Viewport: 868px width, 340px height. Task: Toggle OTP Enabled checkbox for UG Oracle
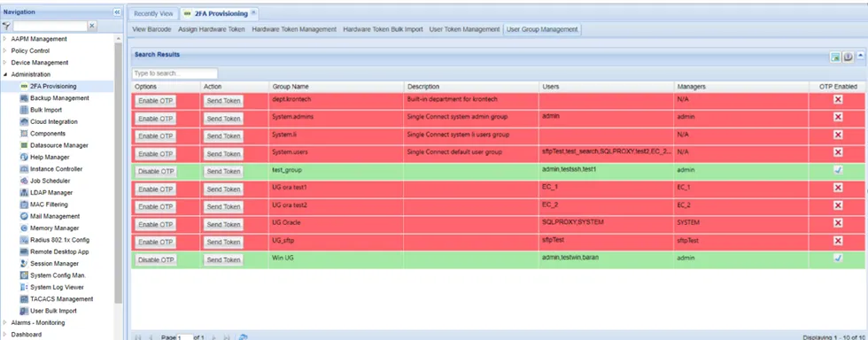(838, 222)
